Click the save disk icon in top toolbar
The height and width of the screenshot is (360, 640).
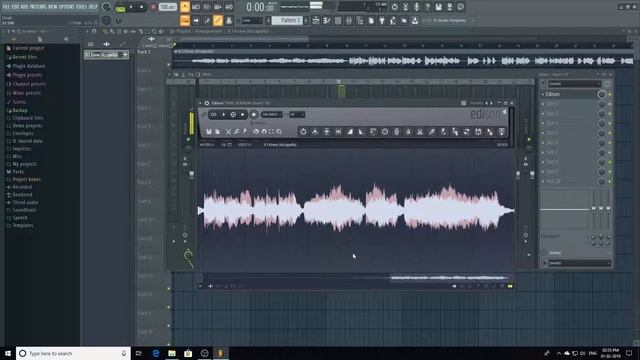tap(438, 7)
